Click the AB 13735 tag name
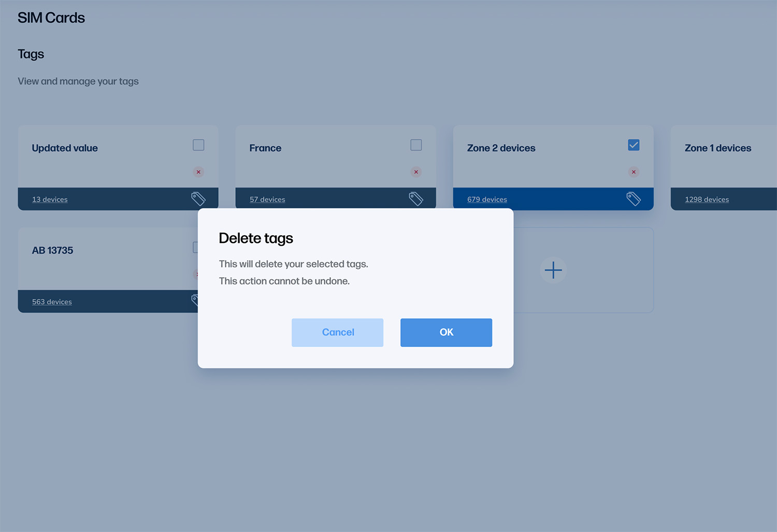777x532 pixels. point(52,251)
